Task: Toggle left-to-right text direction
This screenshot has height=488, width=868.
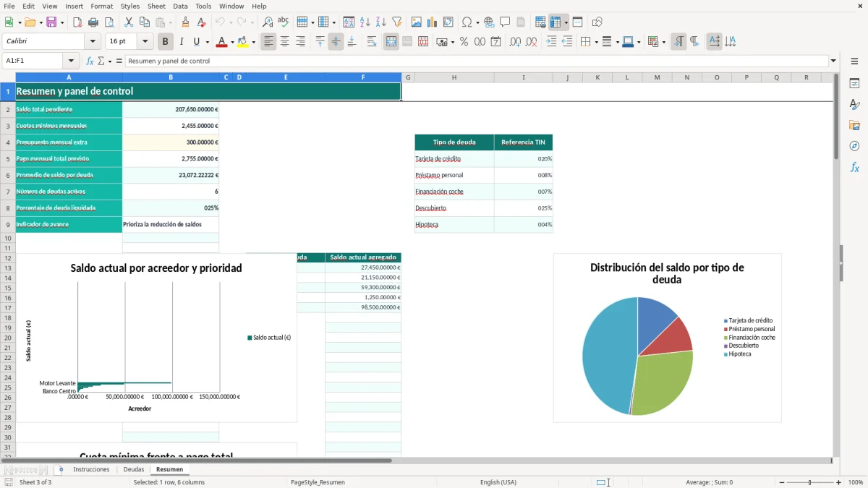Action: click(x=678, y=42)
